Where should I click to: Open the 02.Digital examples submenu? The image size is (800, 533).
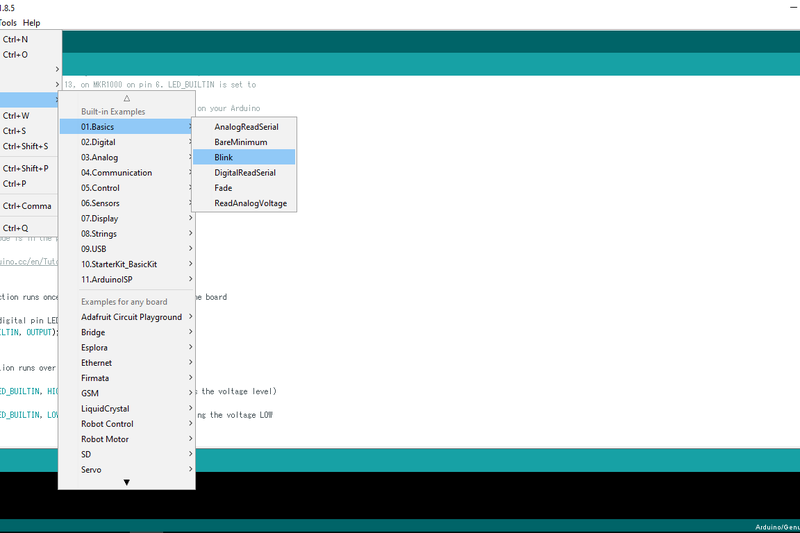click(127, 142)
